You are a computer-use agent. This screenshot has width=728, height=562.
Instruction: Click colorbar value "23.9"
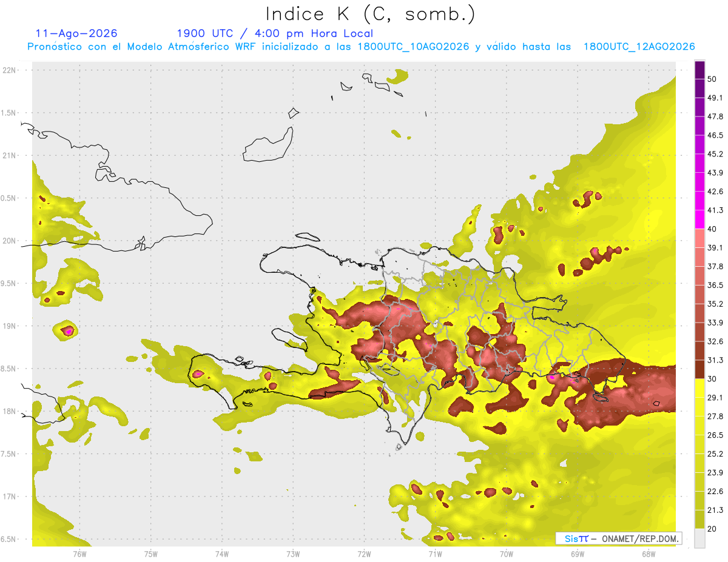pyautogui.click(x=715, y=472)
